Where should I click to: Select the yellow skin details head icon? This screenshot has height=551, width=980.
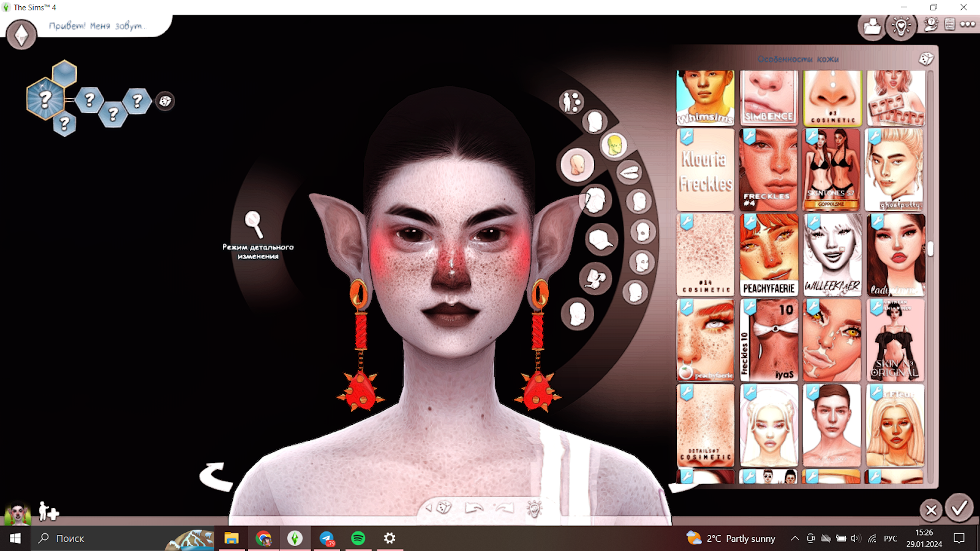click(614, 145)
